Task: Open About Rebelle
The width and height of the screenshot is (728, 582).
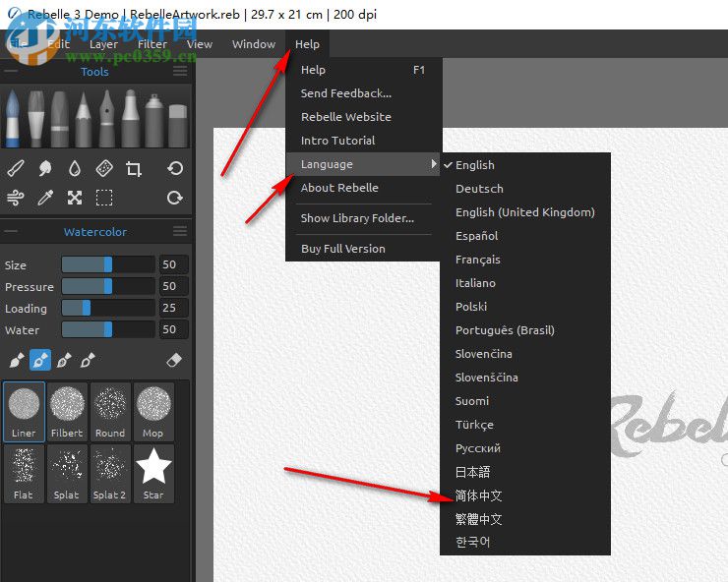Action: (x=363, y=188)
